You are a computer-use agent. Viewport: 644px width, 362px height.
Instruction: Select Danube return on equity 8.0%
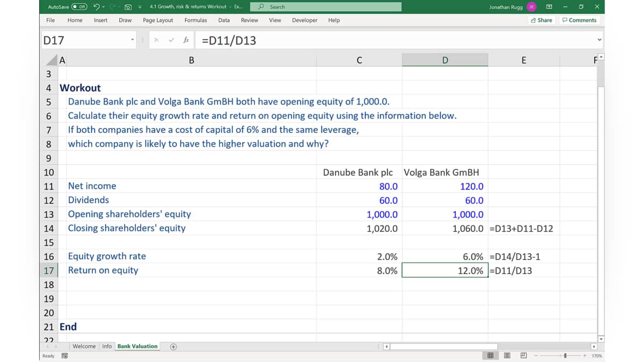pos(359,270)
